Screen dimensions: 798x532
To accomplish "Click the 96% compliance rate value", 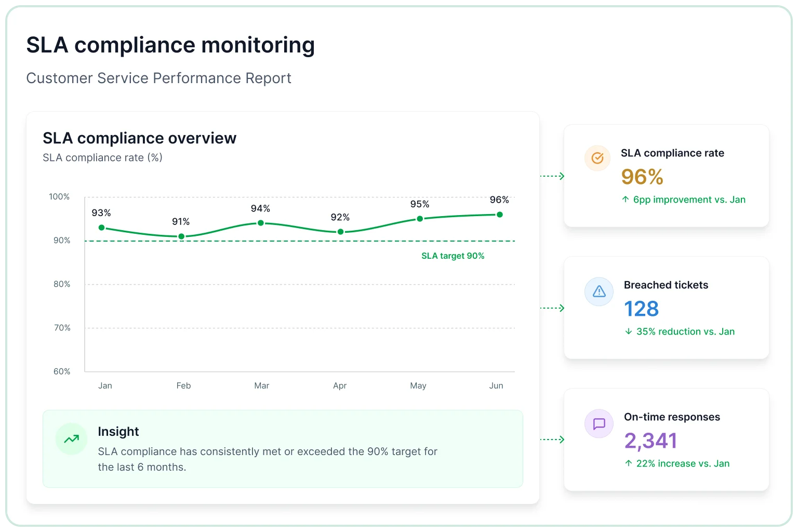I will 642,177.
